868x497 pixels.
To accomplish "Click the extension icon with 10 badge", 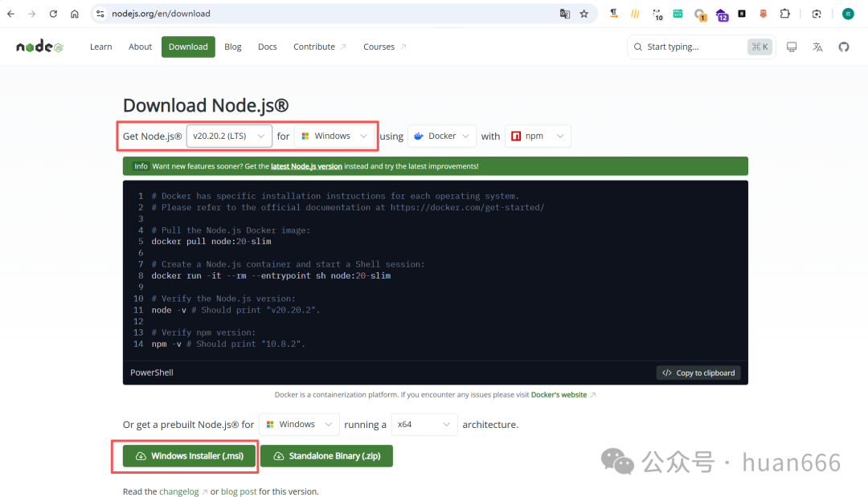I will 657,14.
